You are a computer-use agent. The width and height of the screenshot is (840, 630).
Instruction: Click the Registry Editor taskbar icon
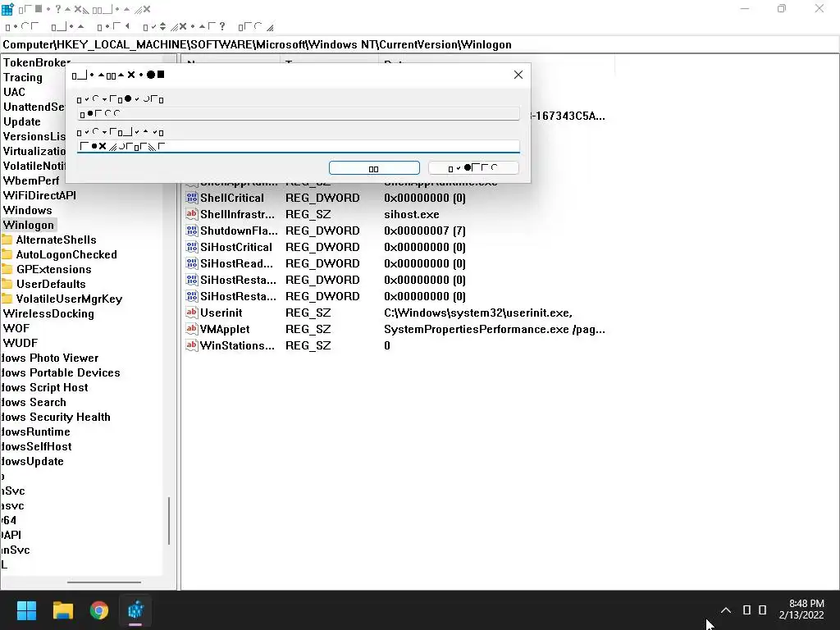135,610
